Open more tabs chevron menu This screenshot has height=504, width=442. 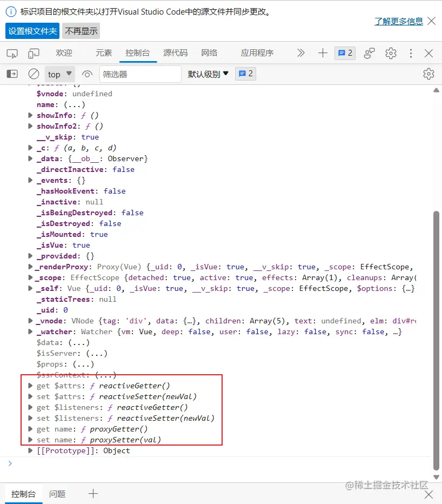[300, 53]
